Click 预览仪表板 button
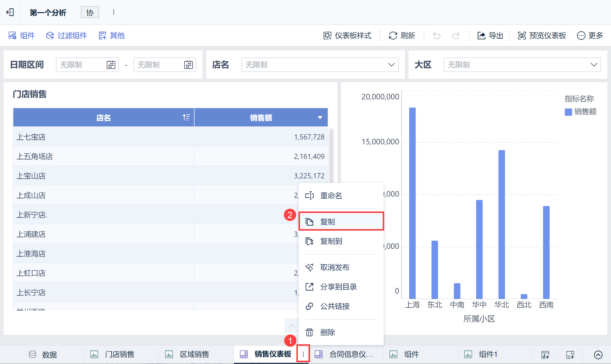This screenshot has height=364, width=611. [542, 36]
